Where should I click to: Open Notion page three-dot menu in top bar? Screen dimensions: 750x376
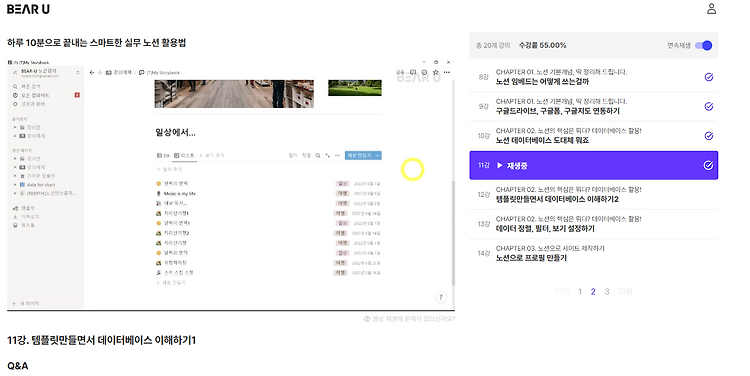[447, 72]
